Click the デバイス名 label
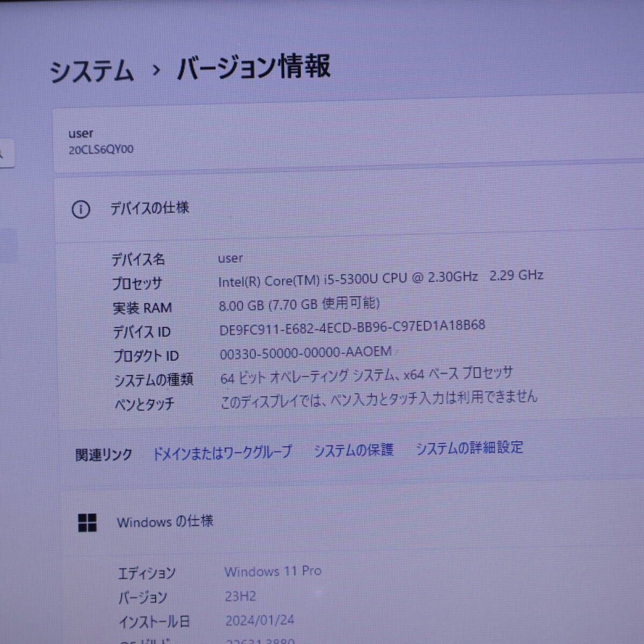 [x=138, y=260]
